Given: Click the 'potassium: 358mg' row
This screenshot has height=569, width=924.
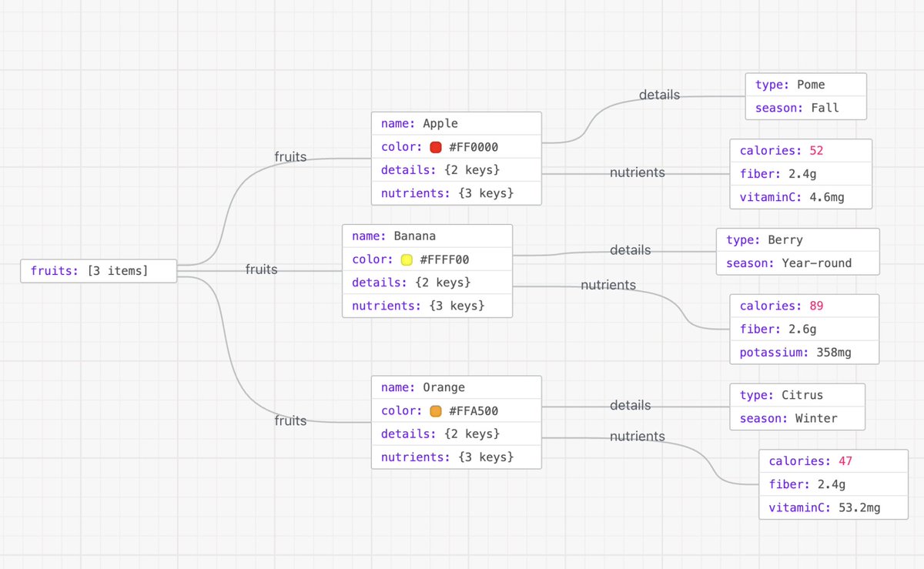Looking at the screenshot, I should 805,352.
